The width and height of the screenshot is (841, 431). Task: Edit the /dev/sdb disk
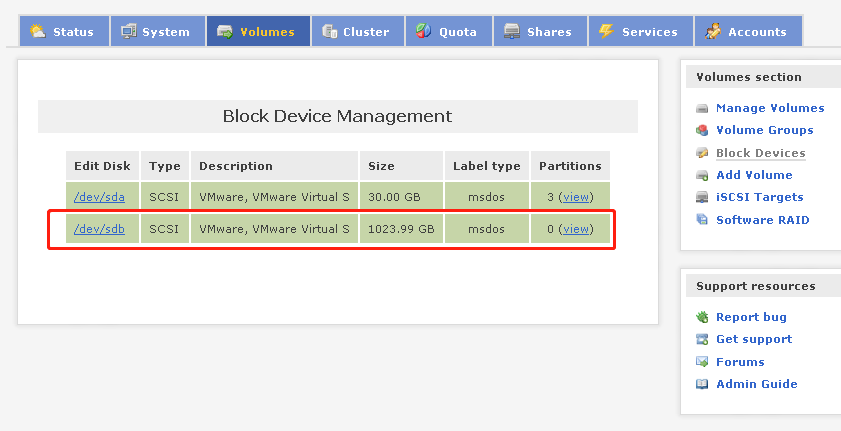coord(99,229)
